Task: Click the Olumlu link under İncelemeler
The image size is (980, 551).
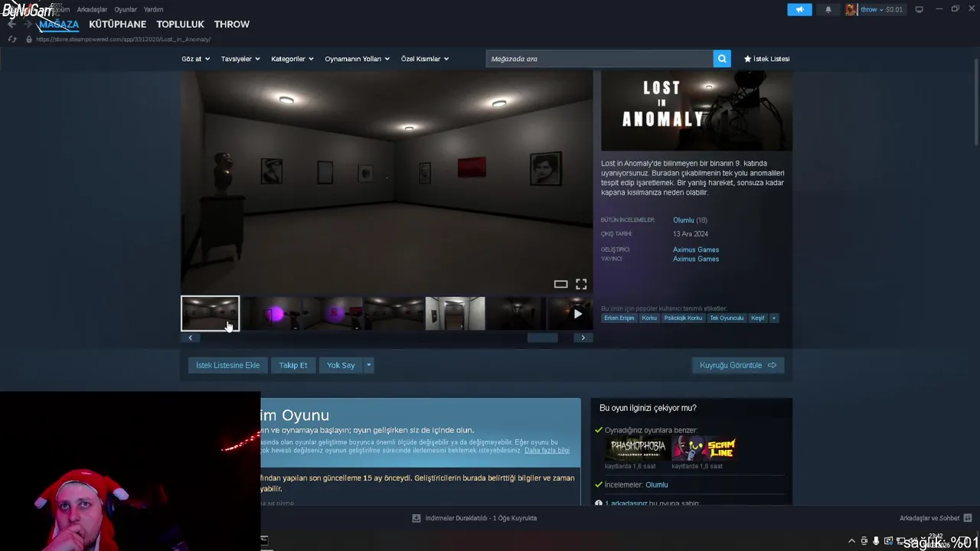Action: 656,485
